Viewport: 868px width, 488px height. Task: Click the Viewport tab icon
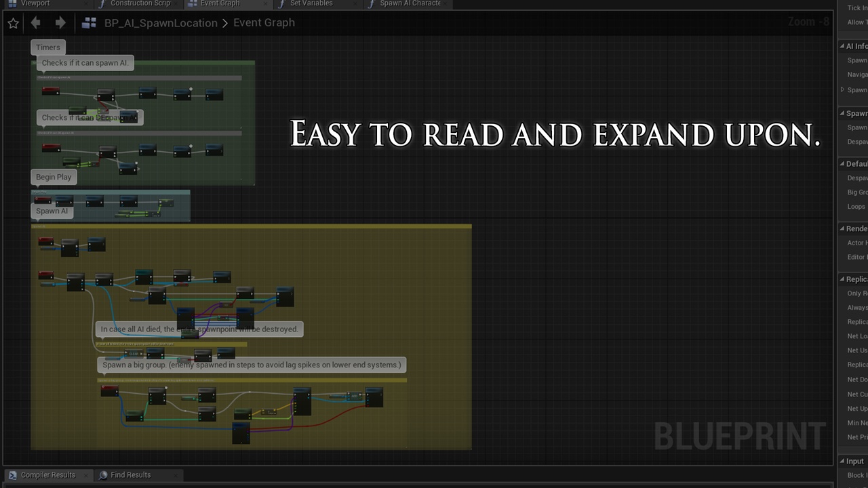12,3
